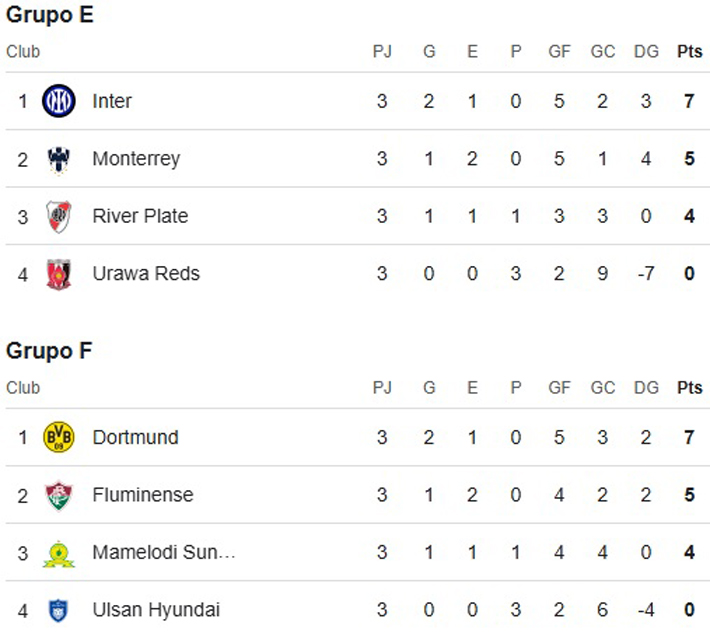Open the Inter team name link
710x636 pixels.
(x=112, y=101)
